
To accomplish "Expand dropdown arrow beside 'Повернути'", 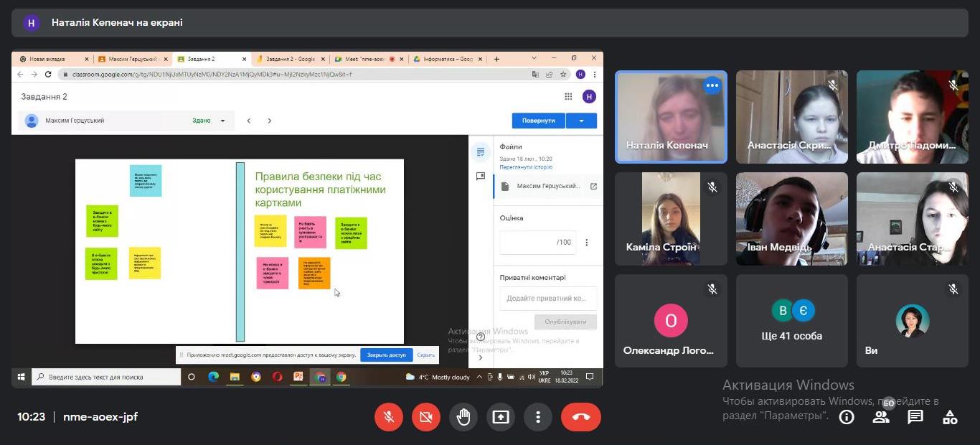I will point(581,121).
